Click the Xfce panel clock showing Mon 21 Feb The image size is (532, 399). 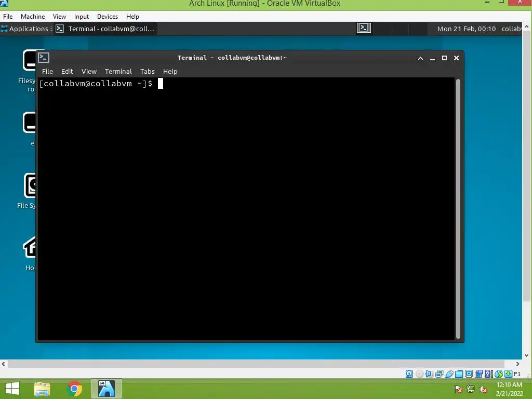467,29
